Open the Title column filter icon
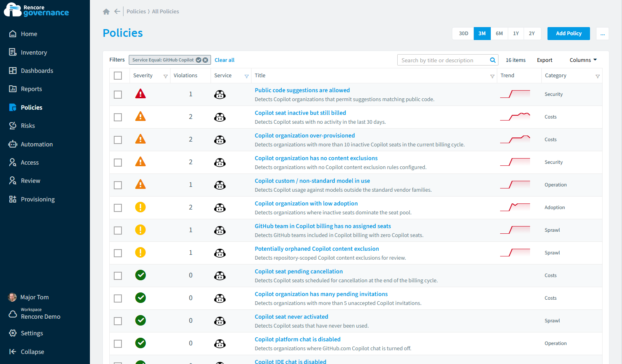Viewport: 622px width, 364px height. click(x=492, y=76)
